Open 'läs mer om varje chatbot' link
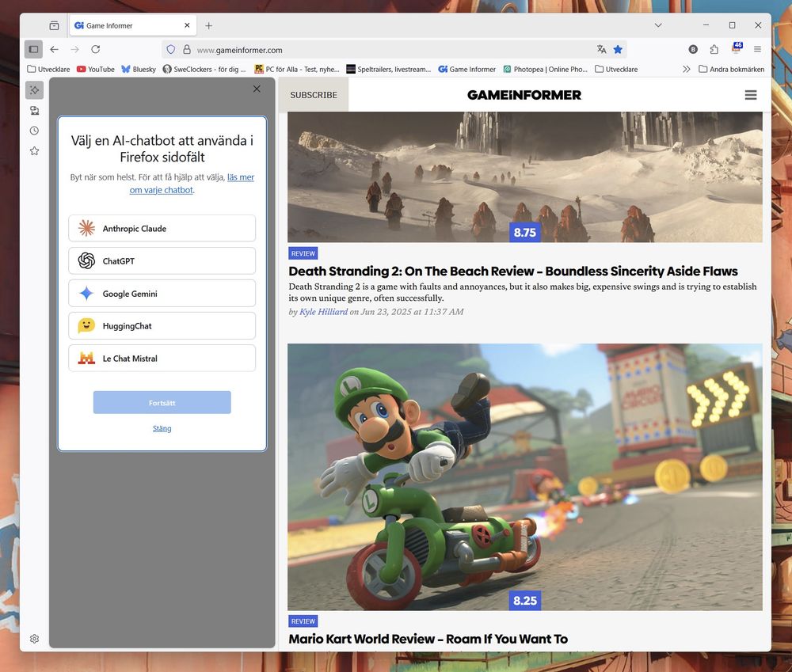Screen dimensions: 792x672 point(192,184)
